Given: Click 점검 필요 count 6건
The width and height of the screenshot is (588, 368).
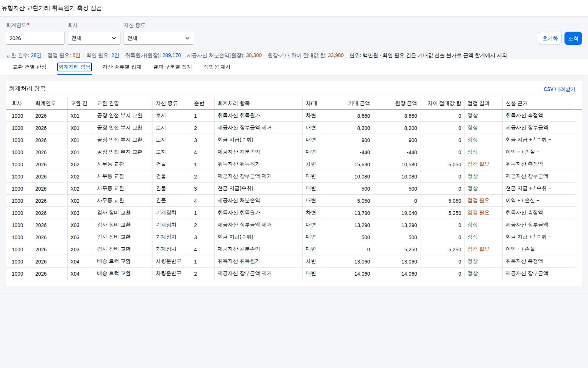Looking at the screenshot, I should coord(76,56).
